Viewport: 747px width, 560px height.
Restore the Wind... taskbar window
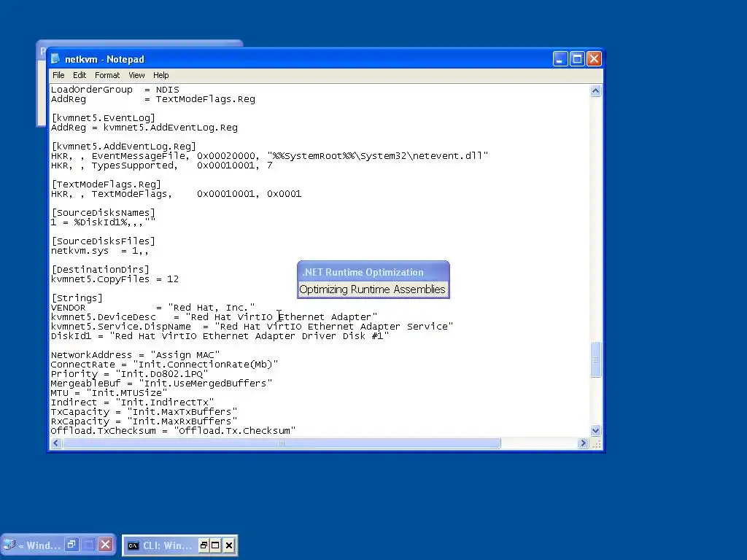click(71, 545)
